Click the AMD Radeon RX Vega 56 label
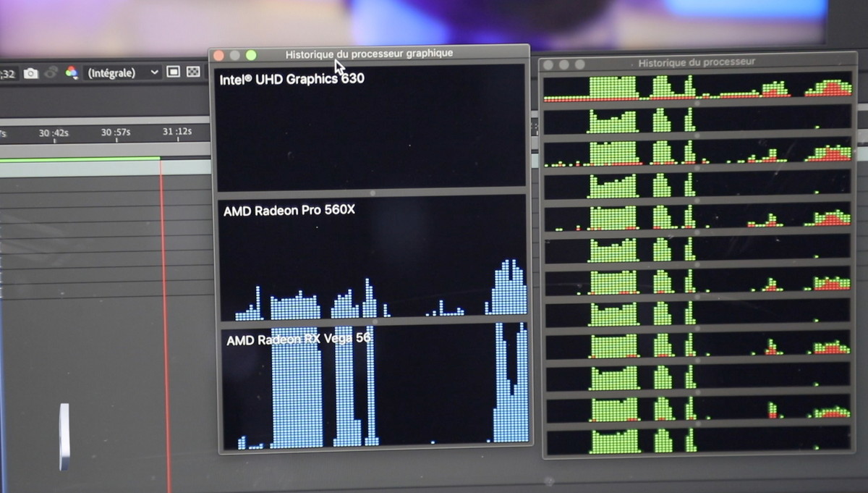This screenshot has height=493, width=868. click(299, 339)
